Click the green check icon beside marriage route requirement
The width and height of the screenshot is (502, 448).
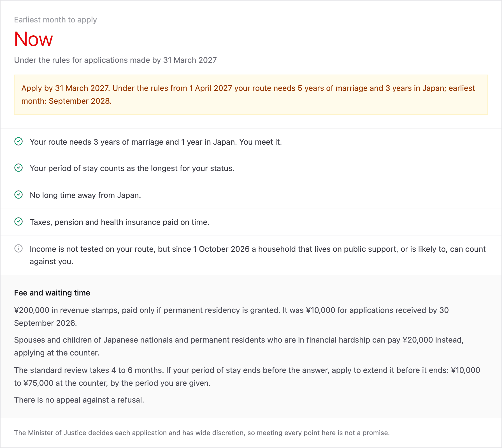click(x=18, y=142)
